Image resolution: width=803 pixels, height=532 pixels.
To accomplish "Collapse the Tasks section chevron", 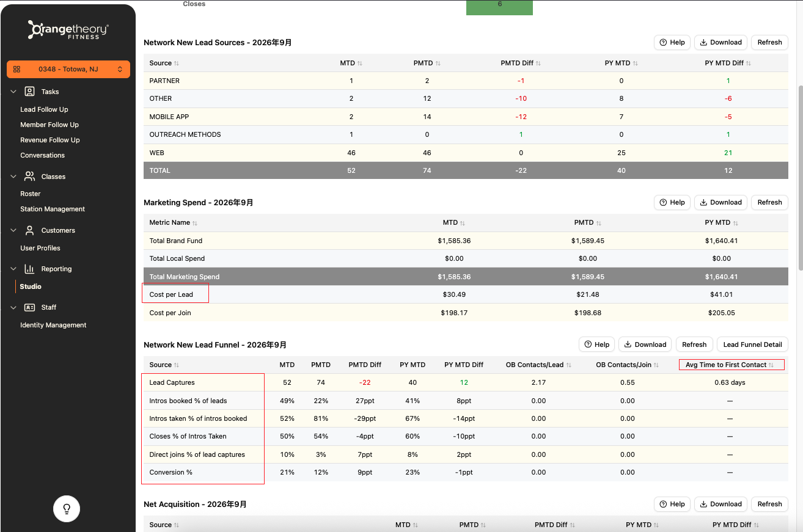I will [x=13, y=92].
